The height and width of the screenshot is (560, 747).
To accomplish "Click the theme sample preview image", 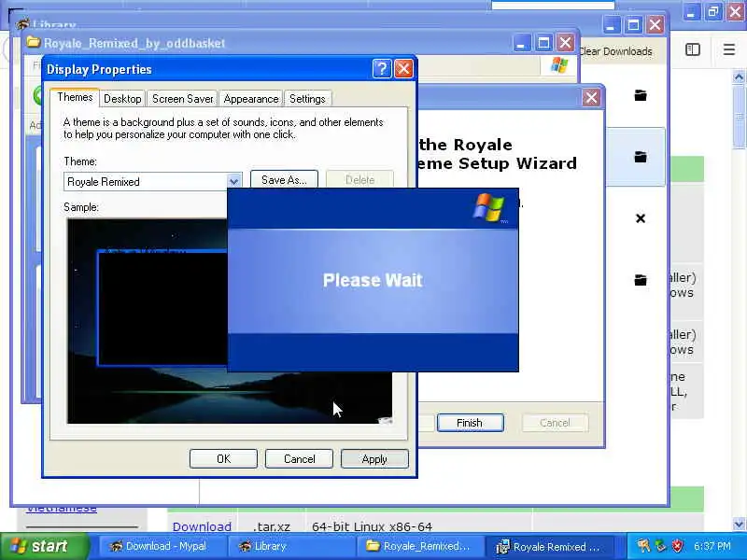I will (x=230, y=321).
